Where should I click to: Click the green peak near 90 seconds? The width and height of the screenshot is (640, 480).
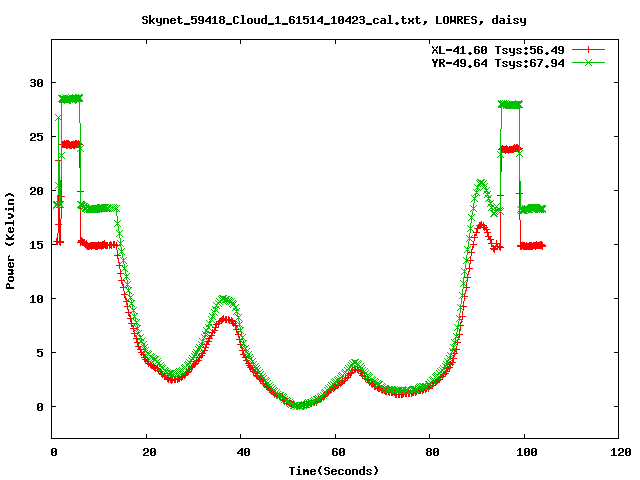482,182
